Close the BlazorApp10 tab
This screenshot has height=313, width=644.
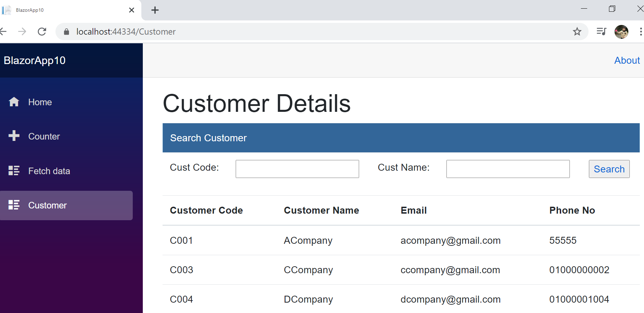pyautogui.click(x=131, y=10)
